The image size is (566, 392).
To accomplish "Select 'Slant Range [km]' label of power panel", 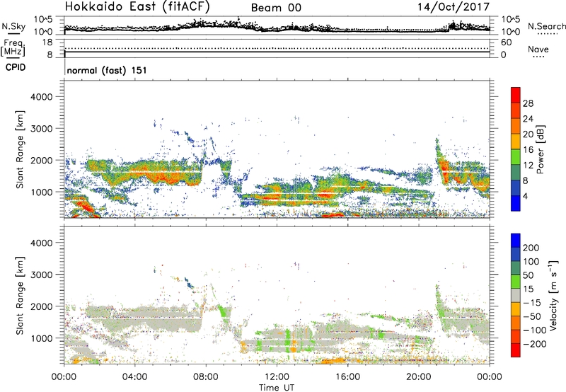I will tap(20, 150).
